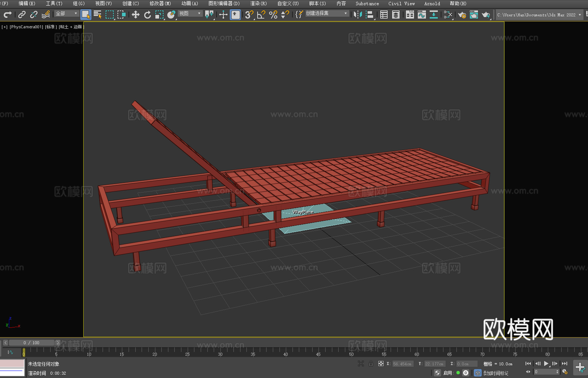
Task: Click the Redo arrow icon
Action: tap(7, 14)
